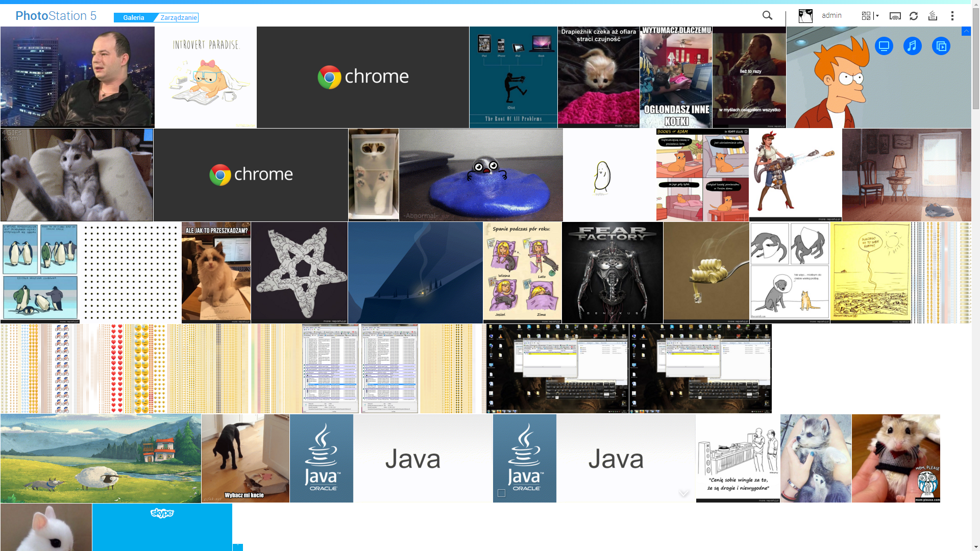This screenshot has height=551, width=980.
Task: Open the room with lamp and sleeping cat
Action: click(906, 175)
